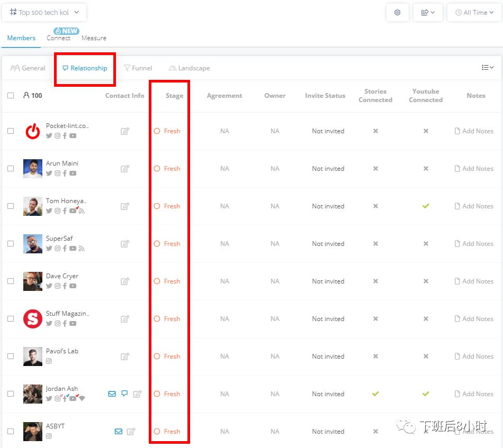Open SuperSaf RSS blog icon
Image resolution: width=503 pixels, height=448 pixels.
click(82, 249)
